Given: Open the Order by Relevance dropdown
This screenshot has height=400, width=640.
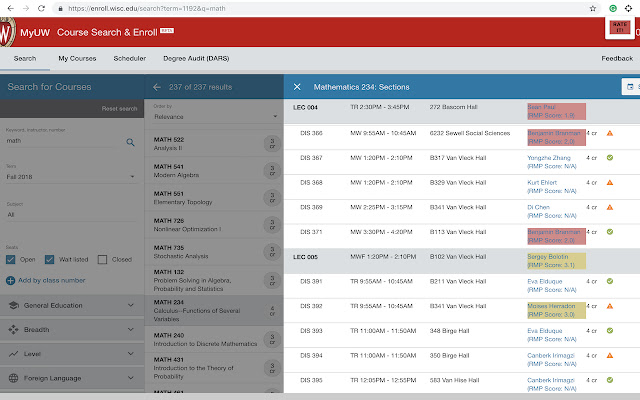Looking at the screenshot, I should point(214,116).
